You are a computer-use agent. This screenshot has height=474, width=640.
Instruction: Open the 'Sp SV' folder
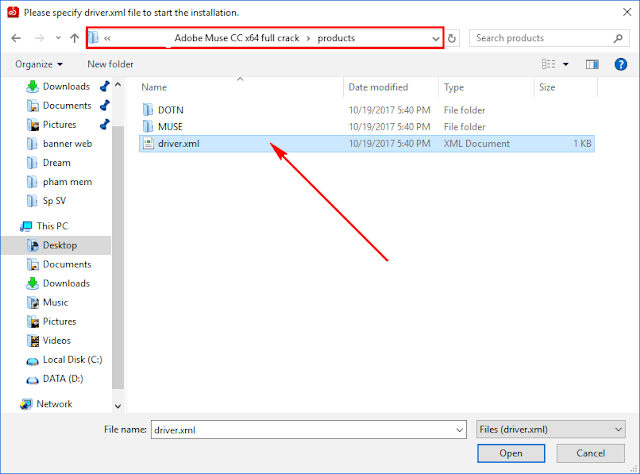point(54,201)
